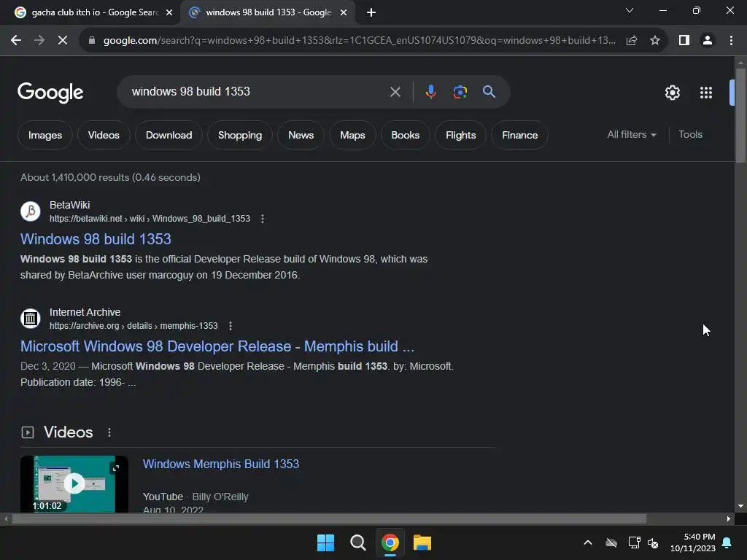
Task: Open the Windows Start menu
Action: tap(326, 542)
